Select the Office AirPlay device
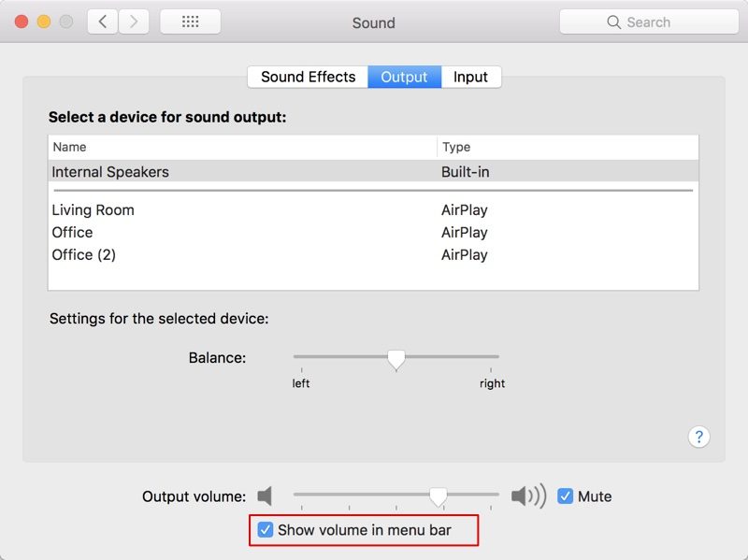Screen dimensions: 748x560 (x=73, y=233)
